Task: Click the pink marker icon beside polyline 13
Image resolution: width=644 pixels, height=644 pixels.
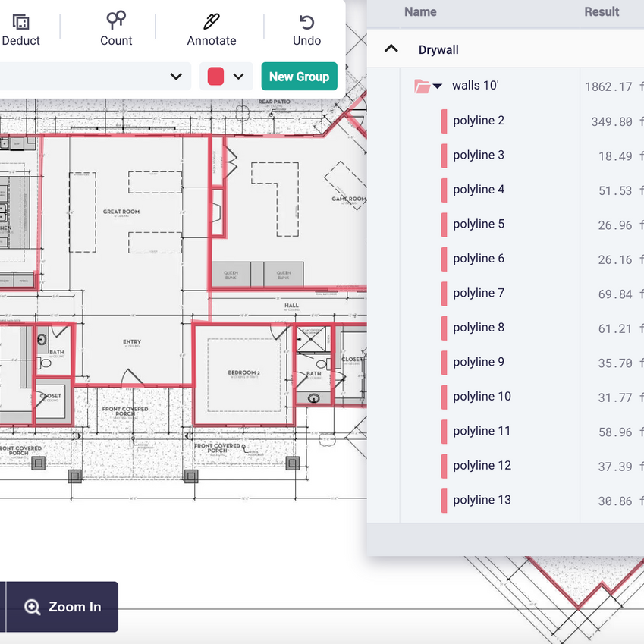Action: coord(443,500)
